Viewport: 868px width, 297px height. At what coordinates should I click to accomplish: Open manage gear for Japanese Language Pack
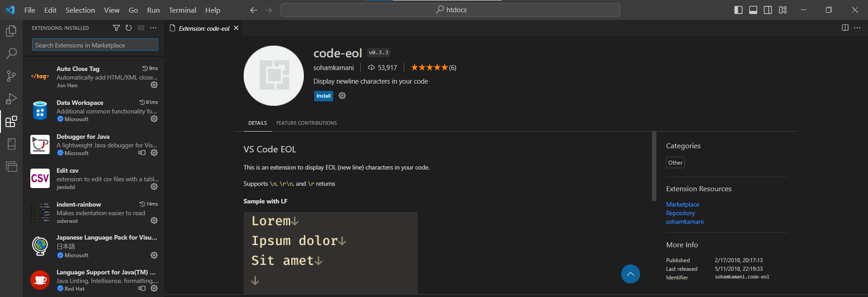coord(154,255)
